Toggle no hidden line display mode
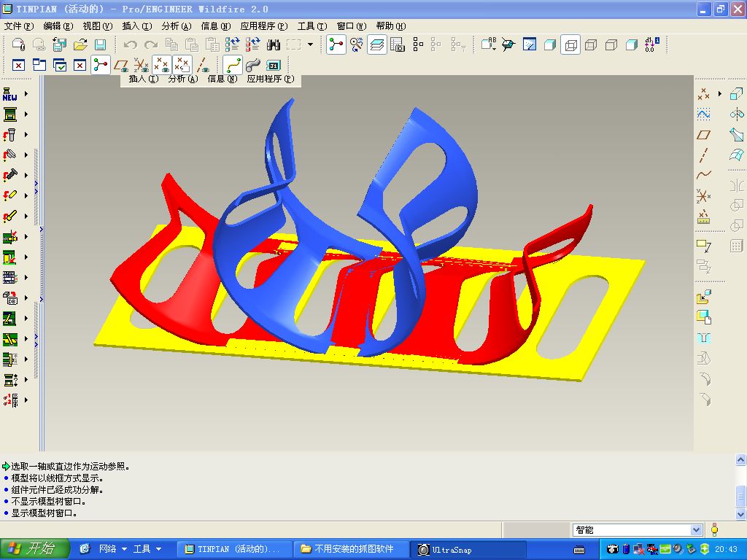The image size is (747, 560). click(611, 45)
